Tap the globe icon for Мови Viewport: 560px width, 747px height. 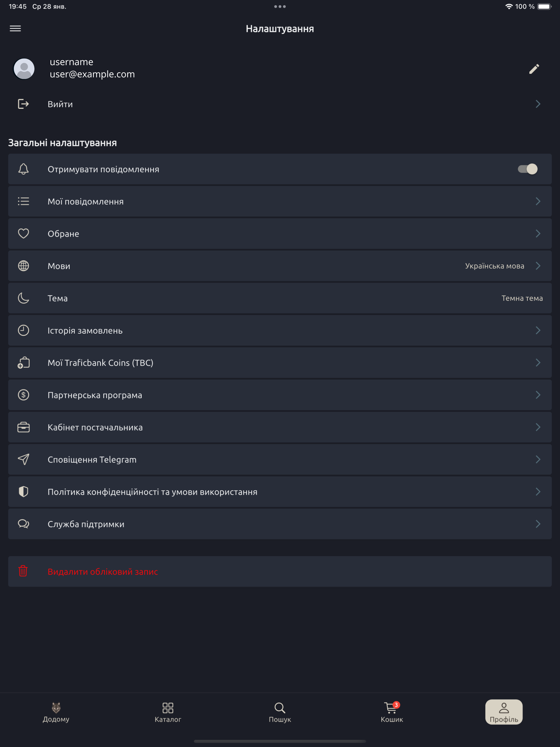tap(23, 266)
